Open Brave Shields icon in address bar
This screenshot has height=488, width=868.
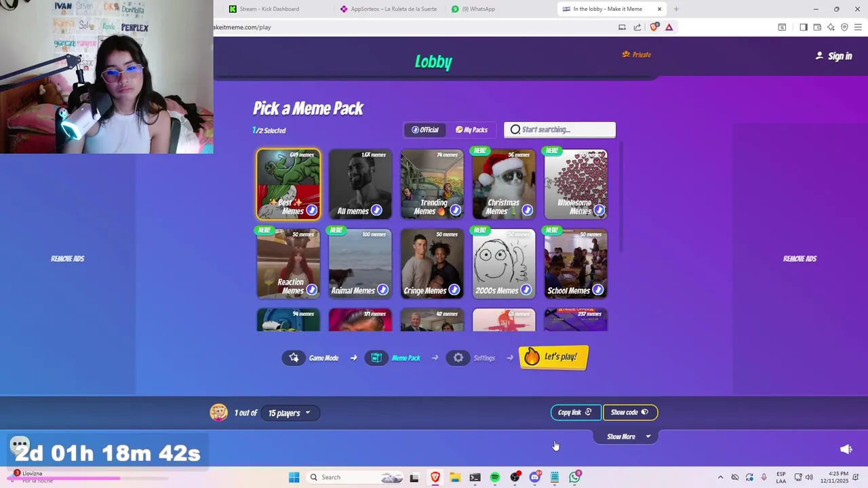(x=654, y=27)
